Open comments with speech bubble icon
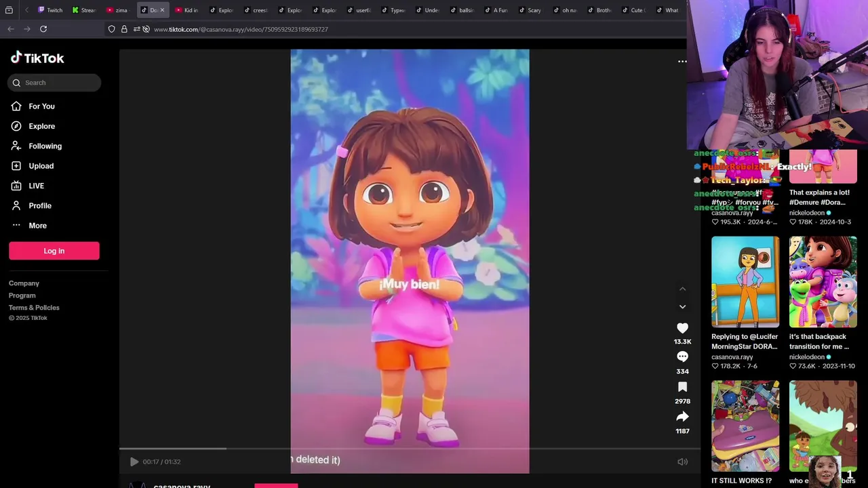This screenshot has width=868, height=488. tap(682, 357)
